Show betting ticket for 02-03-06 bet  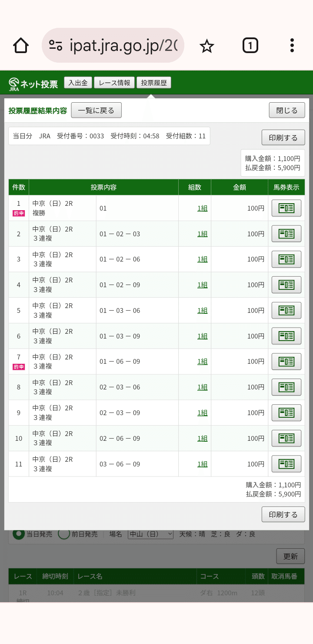286,387
